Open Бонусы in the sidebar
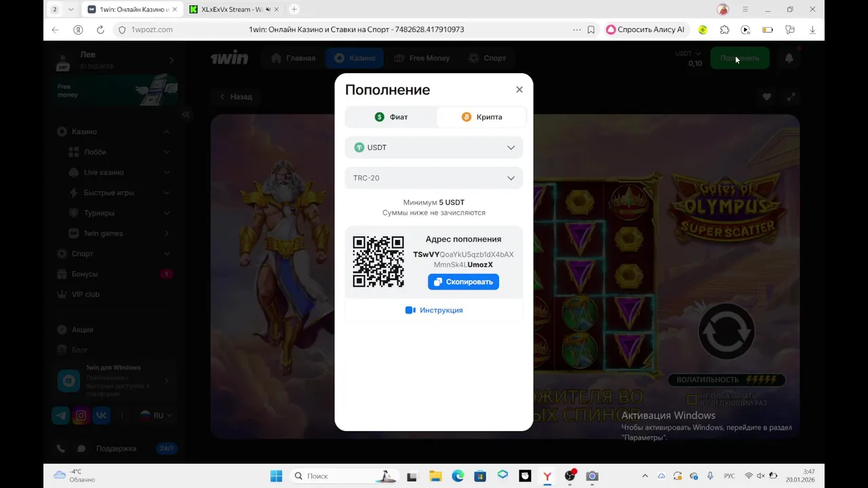Image resolution: width=868 pixels, height=488 pixels. pyautogui.click(x=85, y=274)
